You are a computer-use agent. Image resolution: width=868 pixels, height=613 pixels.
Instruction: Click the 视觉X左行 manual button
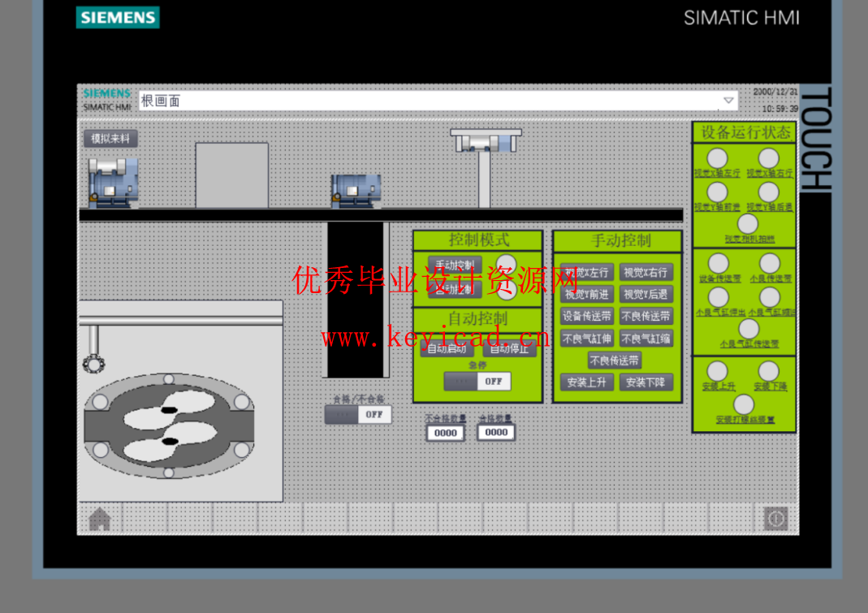tap(587, 273)
